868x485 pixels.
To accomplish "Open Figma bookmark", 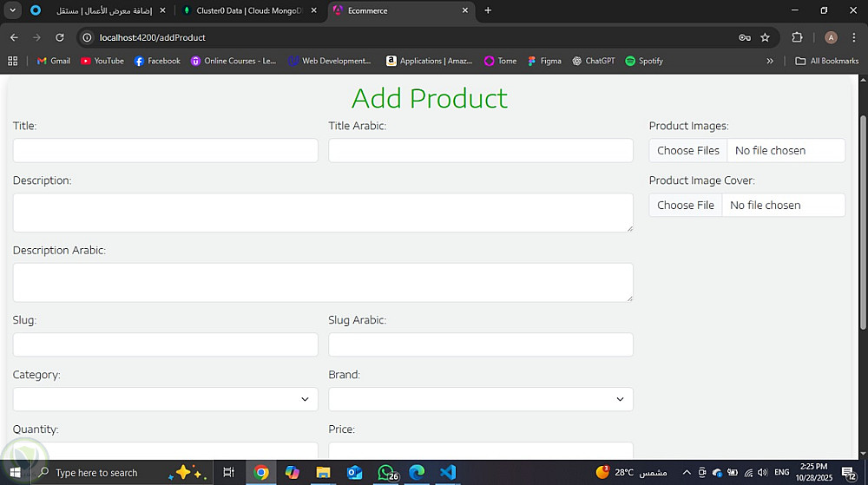I will pyautogui.click(x=545, y=61).
